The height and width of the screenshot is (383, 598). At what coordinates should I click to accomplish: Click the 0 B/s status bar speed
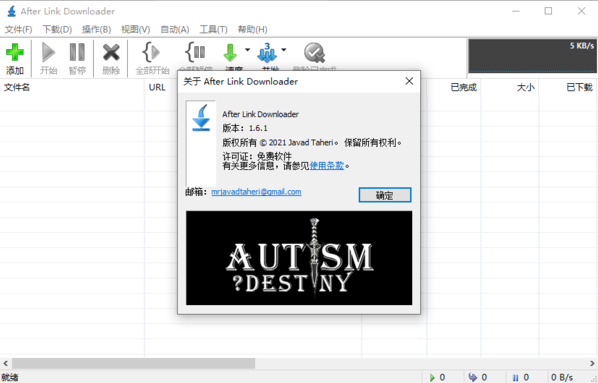(562, 377)
